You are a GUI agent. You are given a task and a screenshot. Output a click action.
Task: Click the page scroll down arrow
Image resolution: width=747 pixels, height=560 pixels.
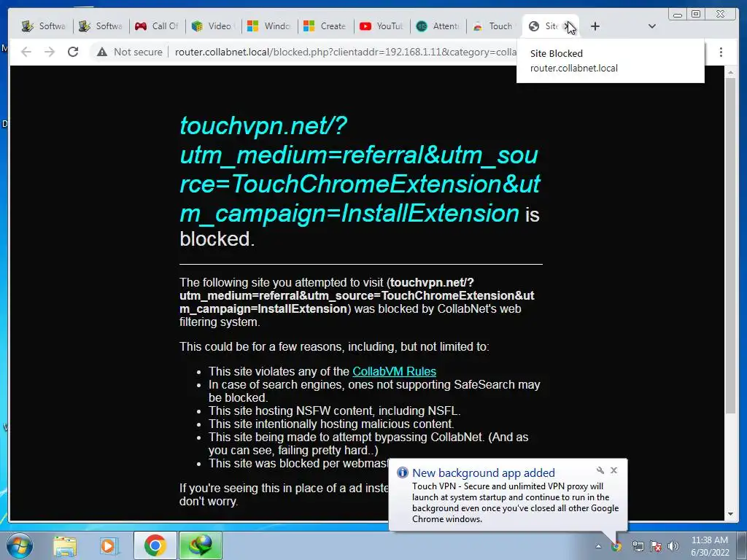[730, 514]
